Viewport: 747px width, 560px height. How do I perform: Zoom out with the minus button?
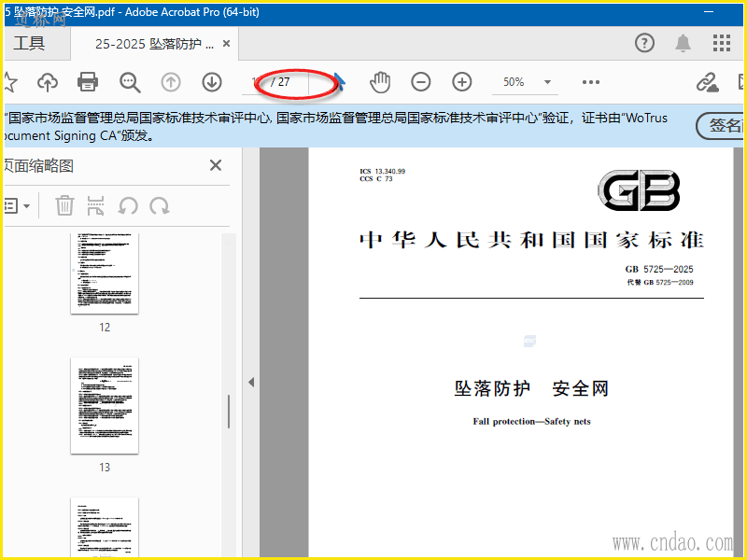421,82
